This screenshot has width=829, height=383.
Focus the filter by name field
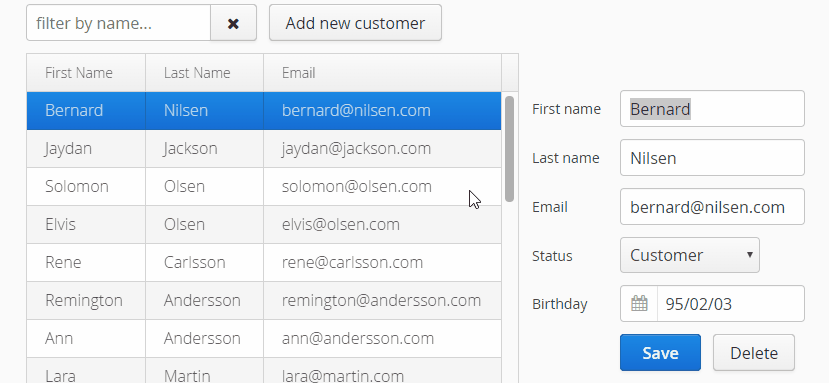click(118, 23)
